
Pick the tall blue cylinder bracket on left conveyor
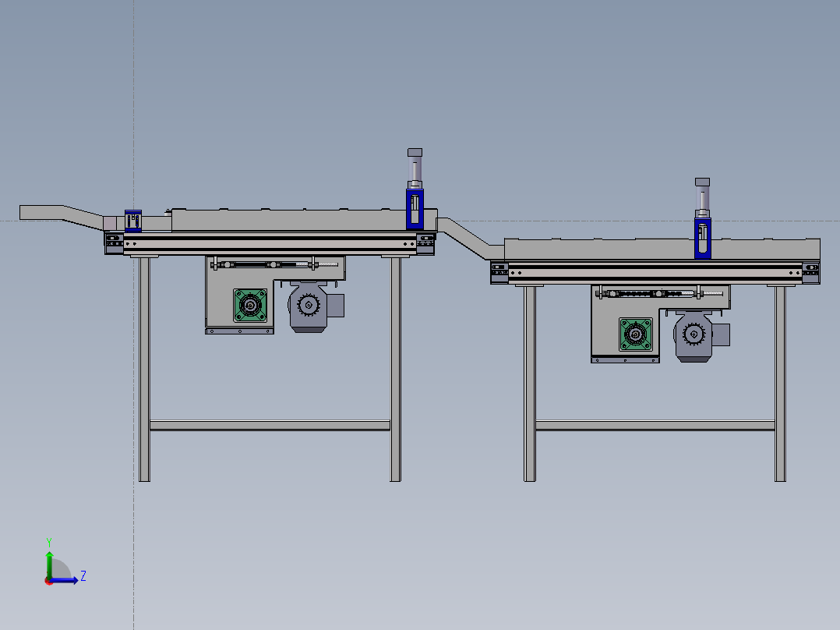coord(415,209)
